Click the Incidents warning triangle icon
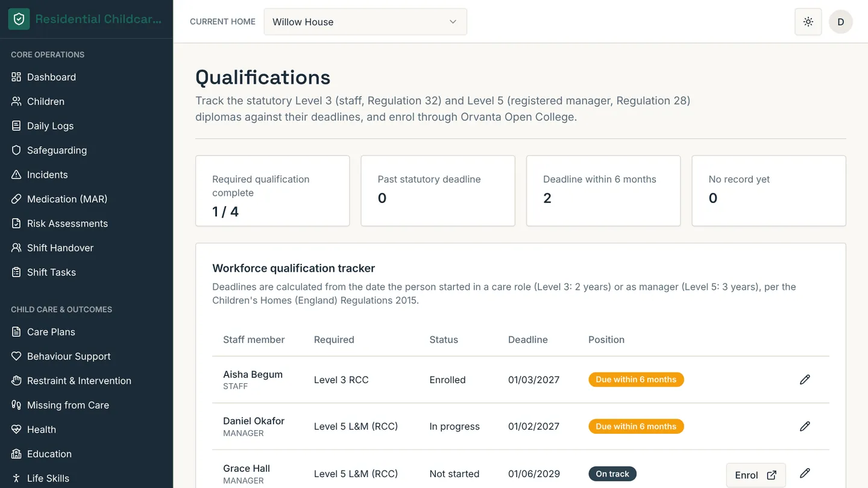This screenshot has width=868, height=488. pos(16,175)
